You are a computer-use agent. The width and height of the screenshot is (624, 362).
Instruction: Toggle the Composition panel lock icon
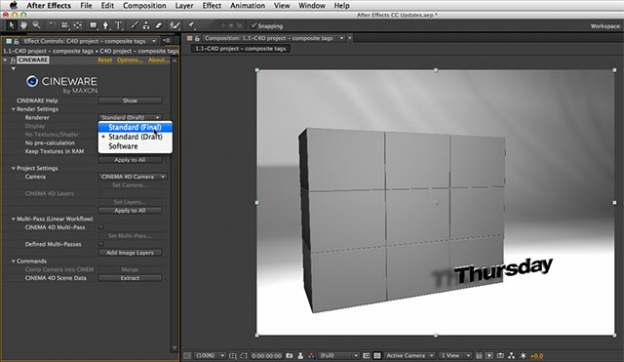(197, 38)
